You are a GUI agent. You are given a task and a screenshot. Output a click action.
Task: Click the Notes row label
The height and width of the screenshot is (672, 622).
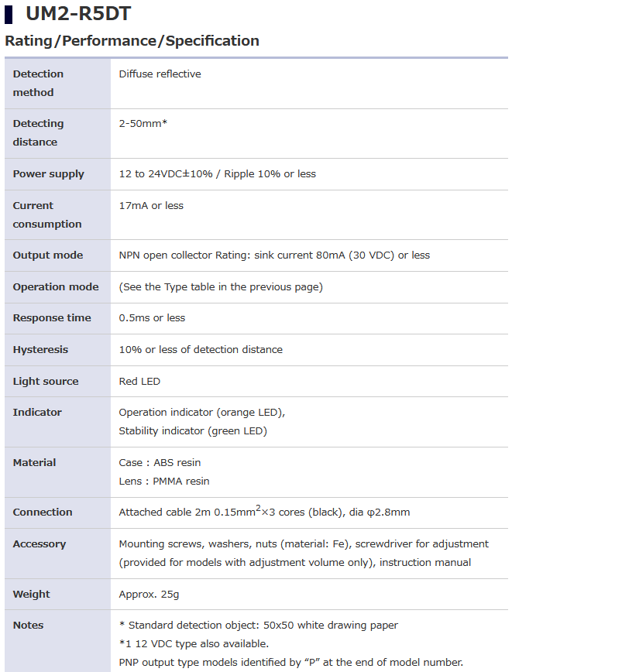coord(28,626)
